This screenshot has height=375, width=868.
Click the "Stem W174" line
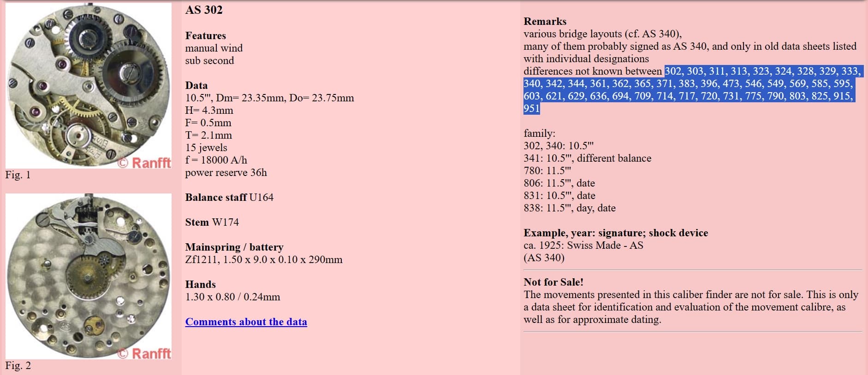tap(212, 222)
